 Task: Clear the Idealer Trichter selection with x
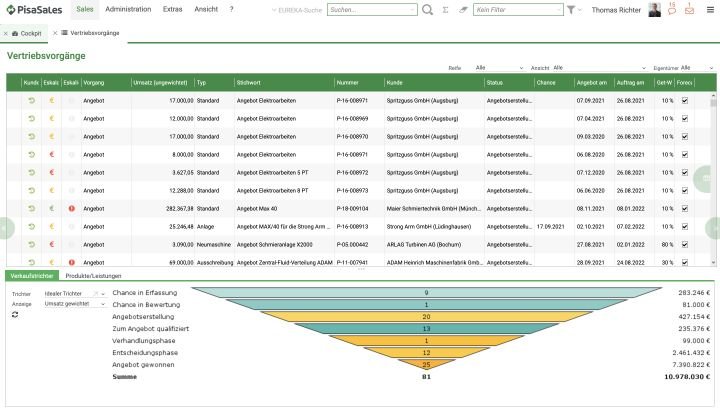(96, 293)
